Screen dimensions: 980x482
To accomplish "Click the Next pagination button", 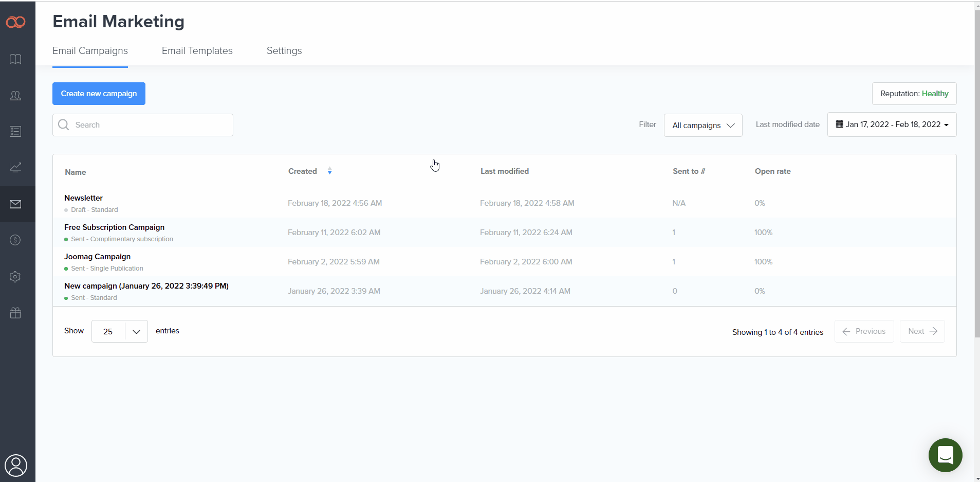I will (922, 331).
